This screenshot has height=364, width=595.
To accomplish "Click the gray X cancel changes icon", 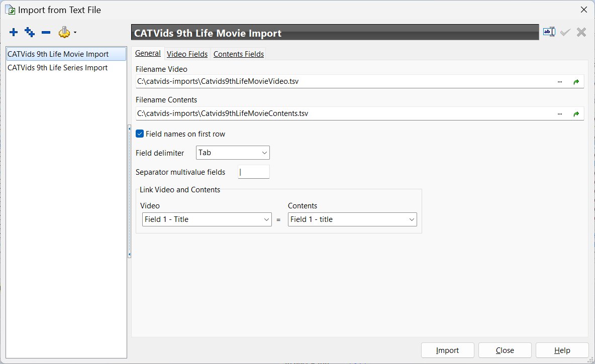I will [581, 32].
